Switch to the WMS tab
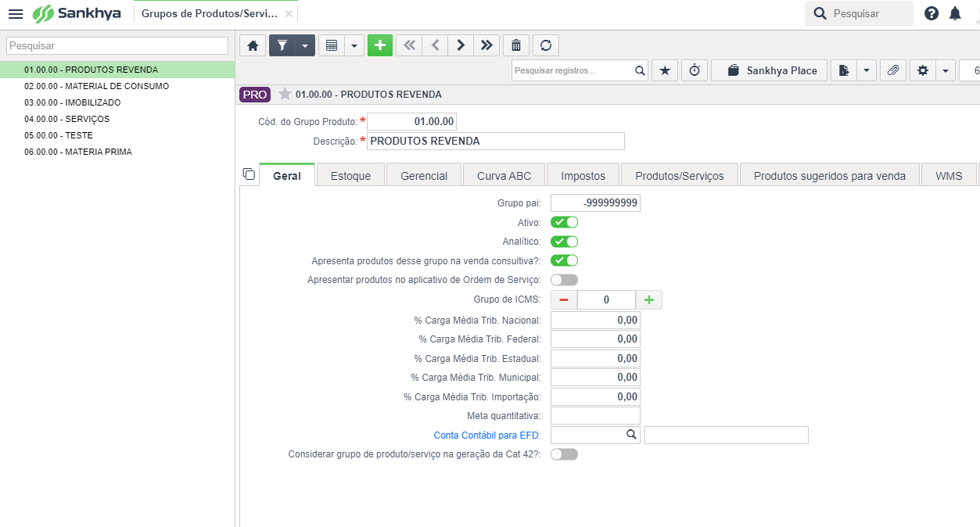 949,175
